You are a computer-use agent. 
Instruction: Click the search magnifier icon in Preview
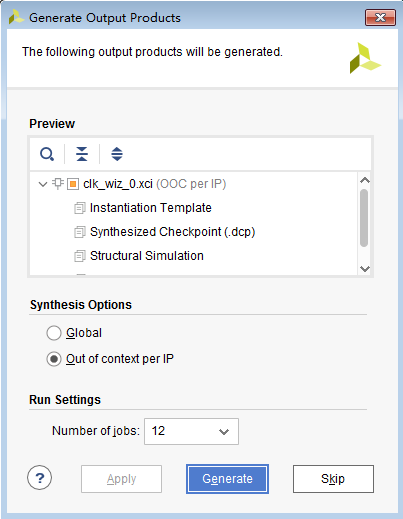tap(47, 154)
